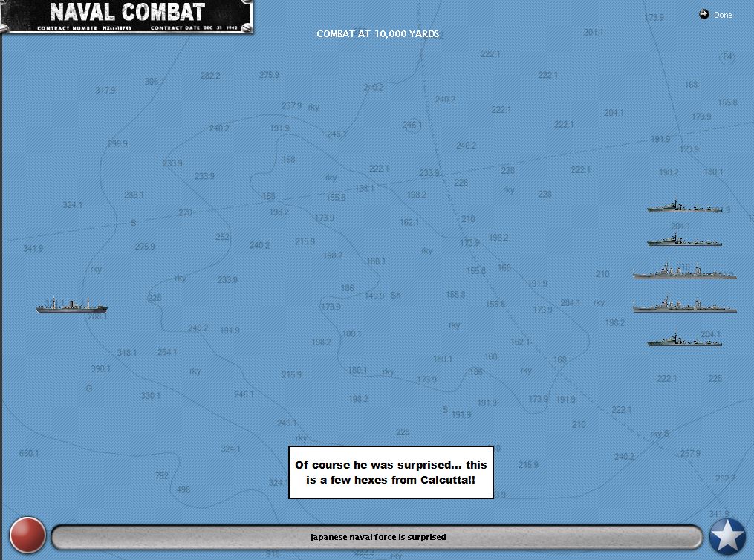Click the arrow icon beside Done
This screenshot has height=560, width=754.
tap(704, 14)
